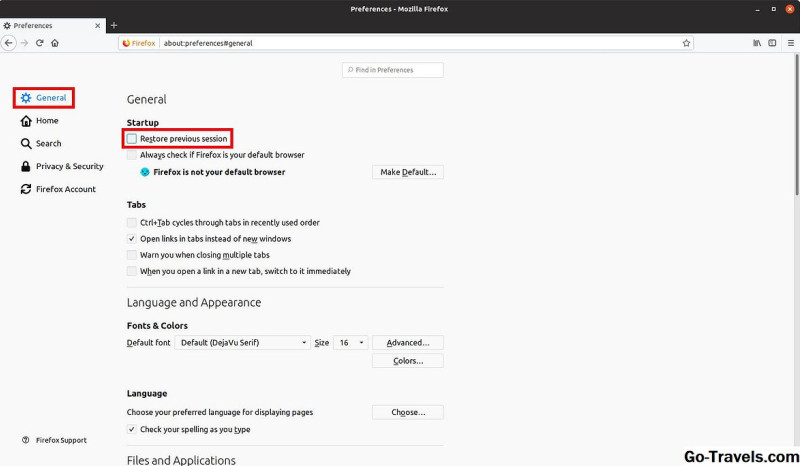Open the Firefox Account category
The height and width of the screenshot is (466, 800).
tap(58, 189)
